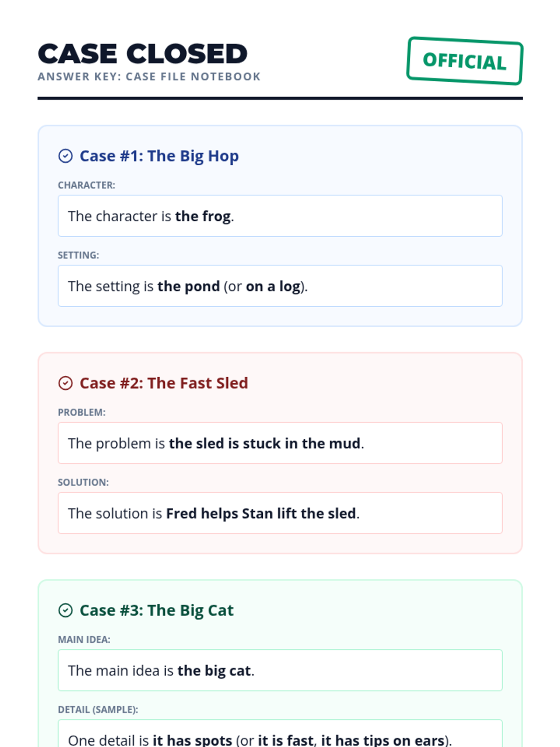This screenshot has height=747, width=560.
Task: Click the check icon beside Case #1
Action: [x=65, y=156]
